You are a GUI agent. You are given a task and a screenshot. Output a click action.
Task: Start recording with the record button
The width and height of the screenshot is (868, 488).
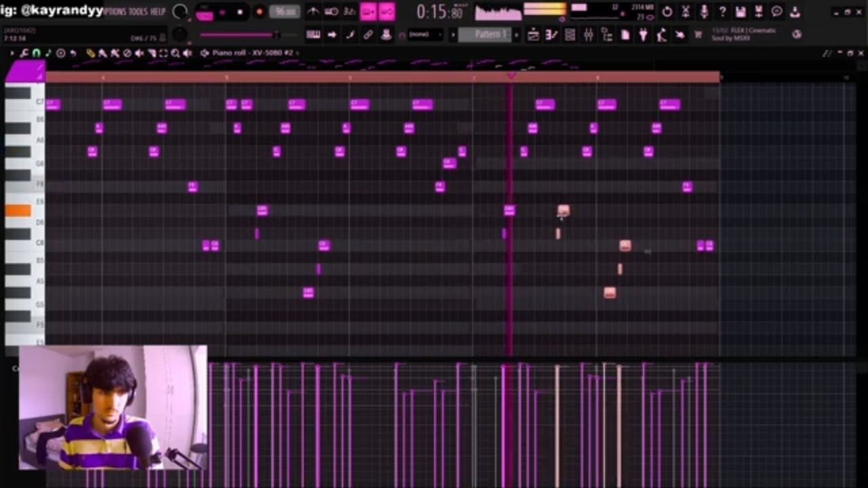[259, 12]
